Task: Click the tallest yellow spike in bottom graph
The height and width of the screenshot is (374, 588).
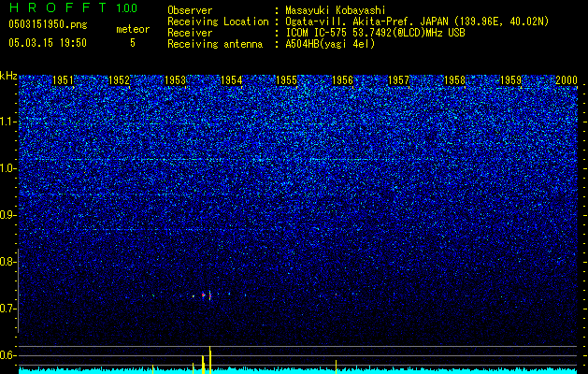Action: coord(210,360)
